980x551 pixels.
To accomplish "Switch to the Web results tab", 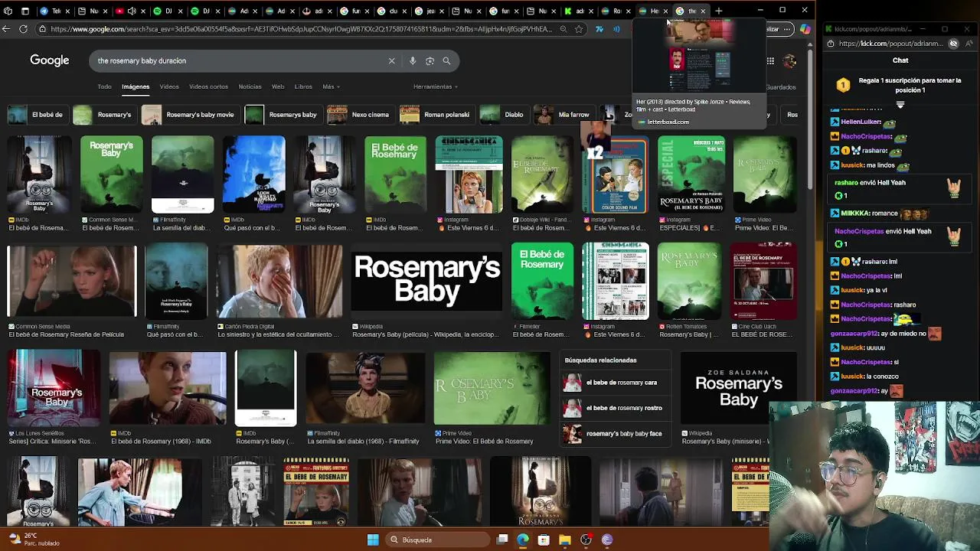I will (278, 86).
